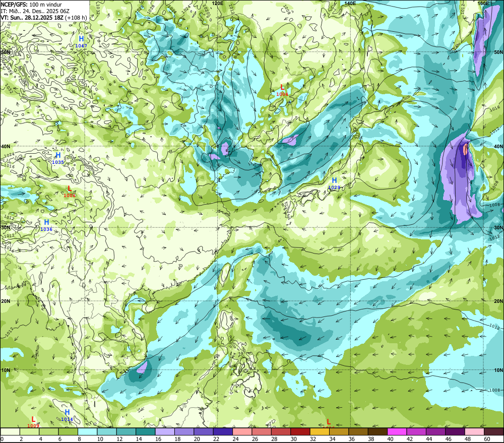Screen dimensions: 504x443
Task: Click the NCEP/GFS 100 m vindur title
Action: pyautogui.click(x=31, y=5)
